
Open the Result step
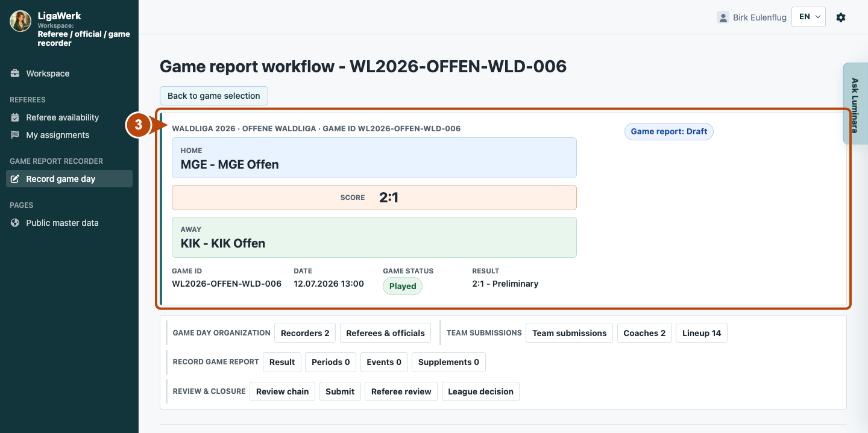pyautogui.click(x=282, y=362)
